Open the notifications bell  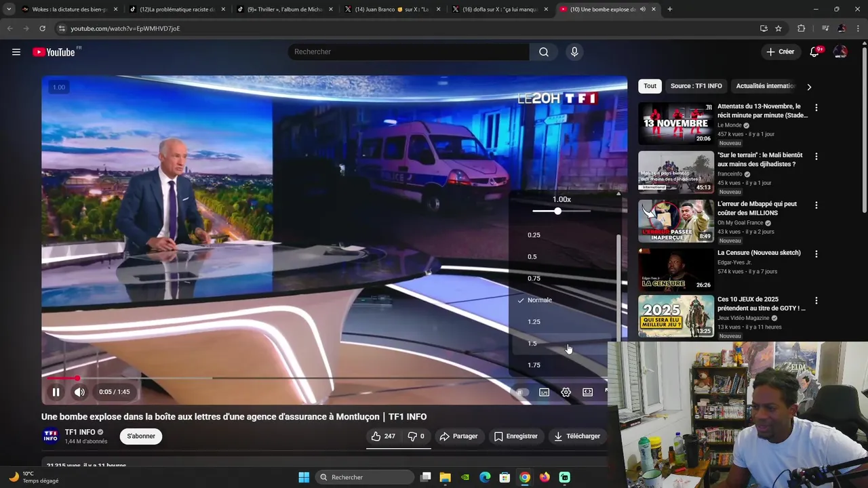(x=814, y=52)
